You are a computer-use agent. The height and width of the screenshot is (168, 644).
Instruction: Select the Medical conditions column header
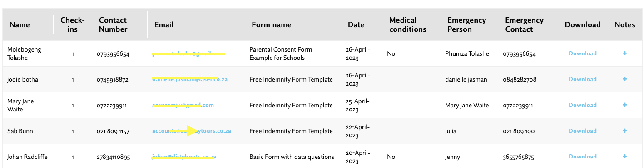coord(408,24)
